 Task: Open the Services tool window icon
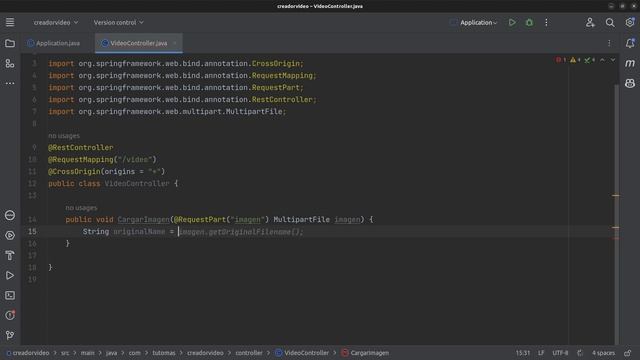(10, 235)
